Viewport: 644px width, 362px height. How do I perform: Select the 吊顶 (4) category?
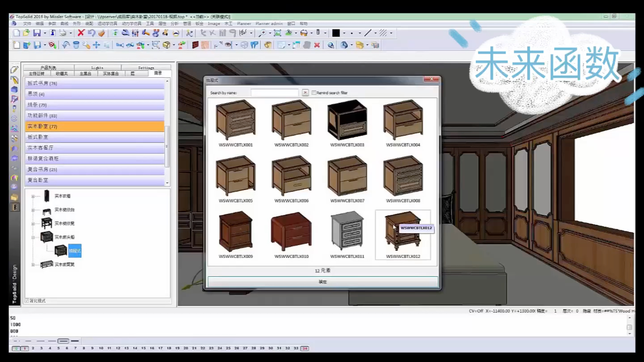[95, 94]
